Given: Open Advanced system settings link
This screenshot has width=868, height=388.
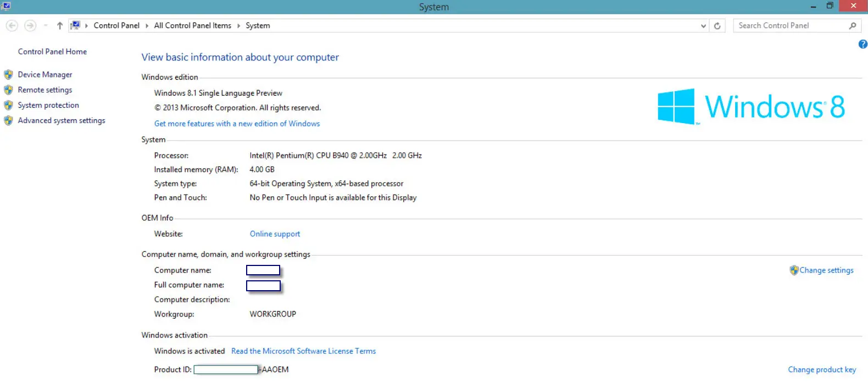Looking at the screenshot, I should tap(62, 121).
